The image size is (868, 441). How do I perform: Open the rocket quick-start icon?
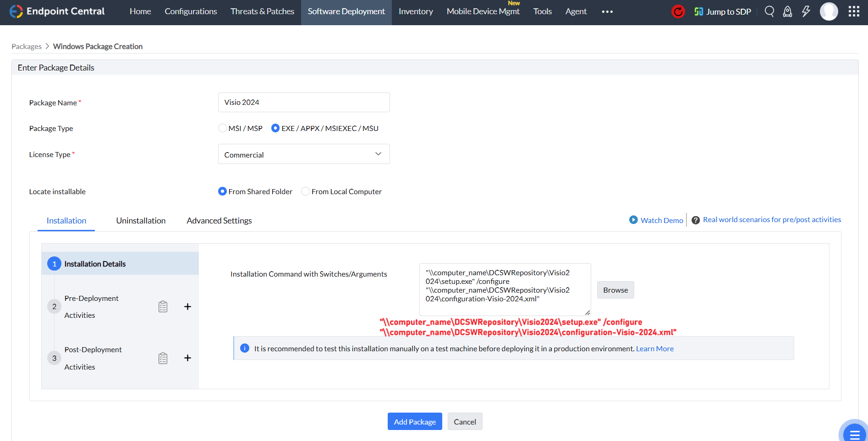787,11
